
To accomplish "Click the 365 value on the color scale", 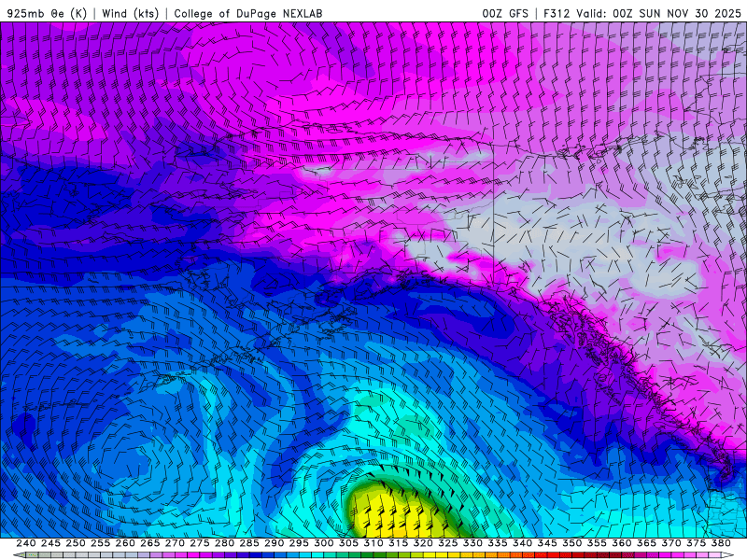I will [646, 543].
